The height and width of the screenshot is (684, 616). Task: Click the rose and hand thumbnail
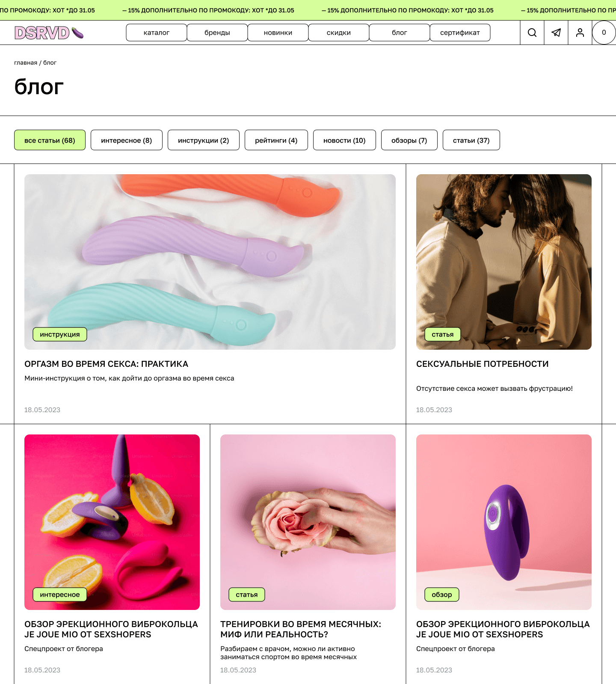click(x=308, y=522)
